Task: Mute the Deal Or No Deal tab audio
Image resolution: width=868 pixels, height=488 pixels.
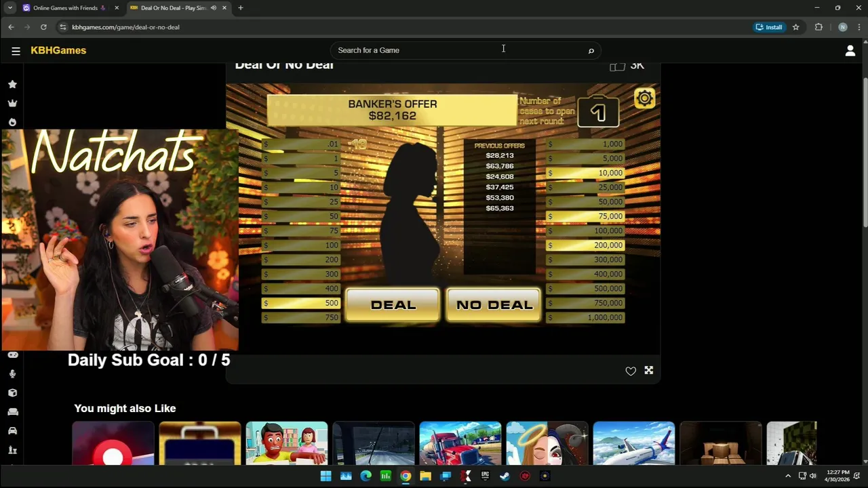Action: tap(214, 8)
